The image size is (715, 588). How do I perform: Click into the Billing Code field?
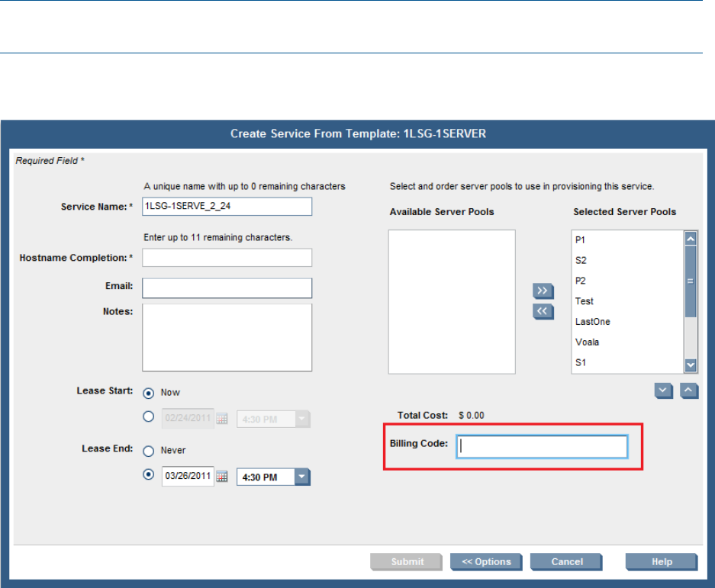click(542, 447)
